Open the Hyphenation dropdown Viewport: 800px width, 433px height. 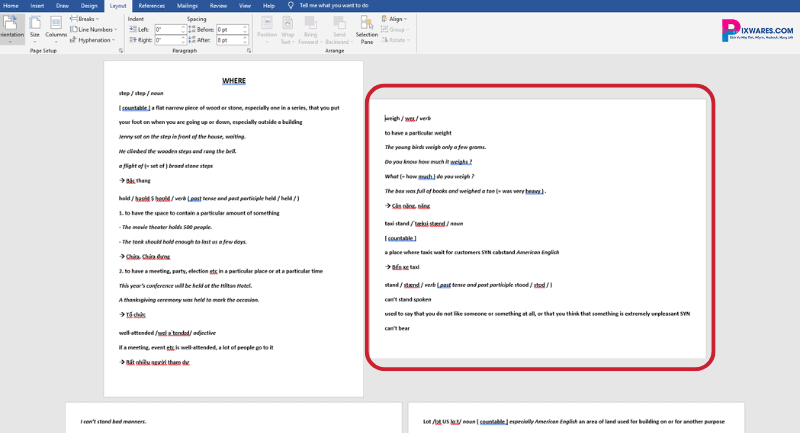[95, 40]
